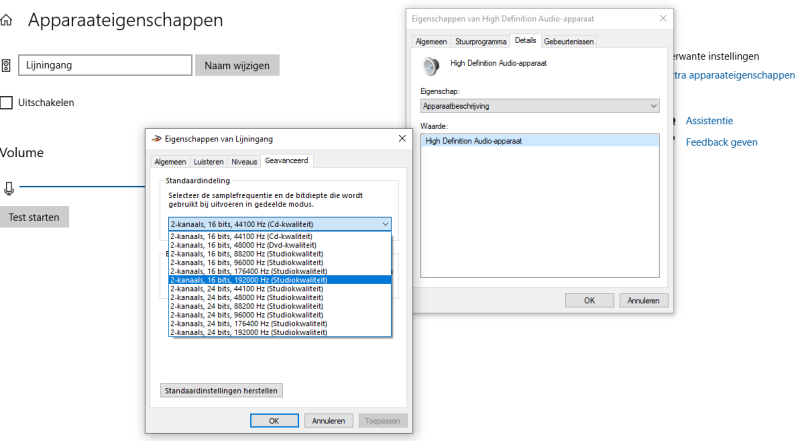Choose 2-kanaals, 24 bits, 48000 Hz option
Image resolution: width=800 pixels, height=441 pixels.
280,297
